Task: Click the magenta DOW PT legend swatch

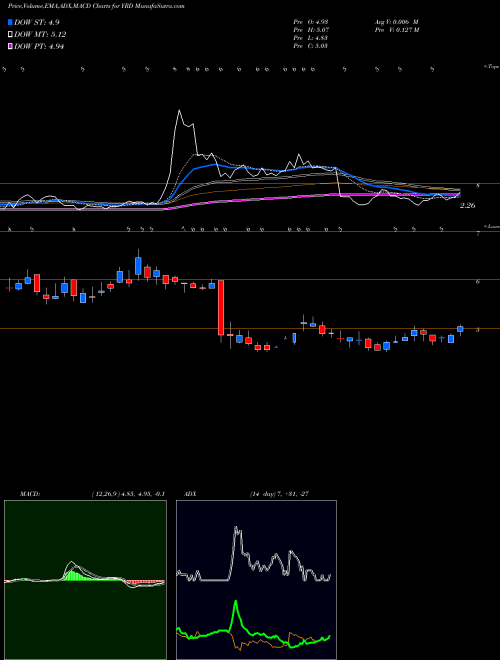Action: pos(11,46)
